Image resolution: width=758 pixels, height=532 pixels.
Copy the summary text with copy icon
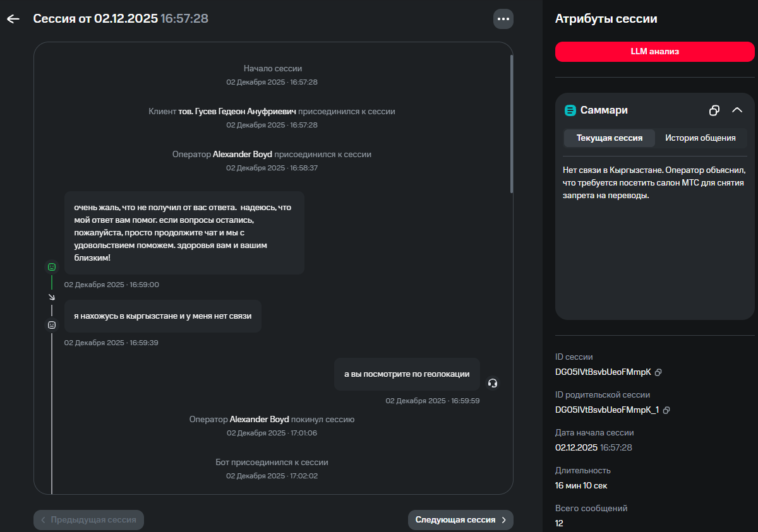point(714,110)
